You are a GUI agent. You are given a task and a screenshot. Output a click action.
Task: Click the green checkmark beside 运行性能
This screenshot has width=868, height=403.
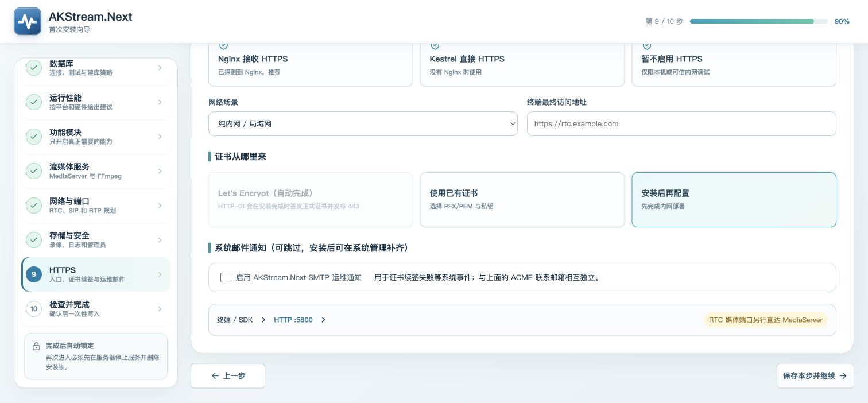pyautogui.click(x=34, y=102)
